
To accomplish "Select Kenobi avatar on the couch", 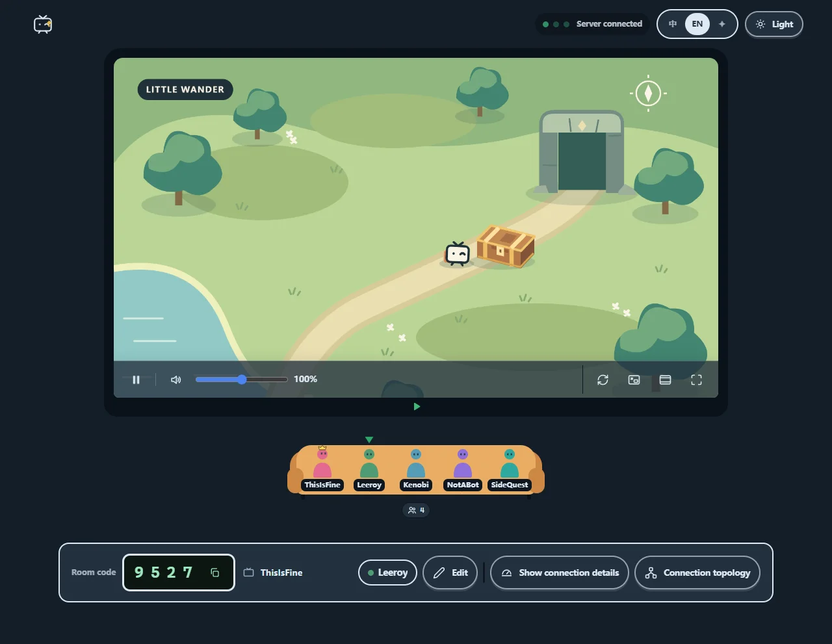I will 416,469.
